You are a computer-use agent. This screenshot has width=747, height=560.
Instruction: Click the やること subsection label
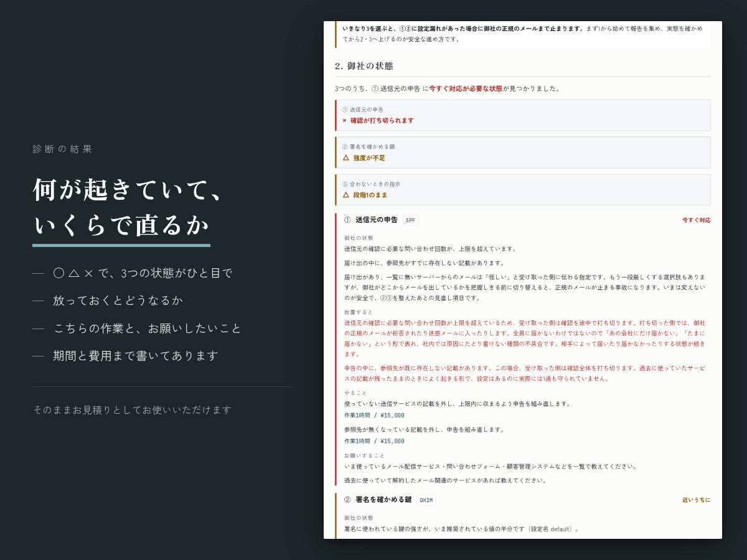(x=355, y=393)
